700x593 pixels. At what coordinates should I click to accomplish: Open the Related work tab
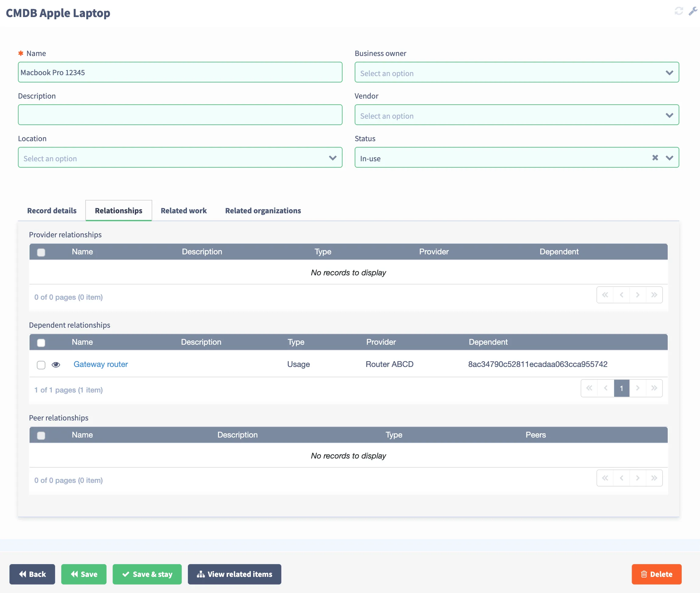click(184, 211)
